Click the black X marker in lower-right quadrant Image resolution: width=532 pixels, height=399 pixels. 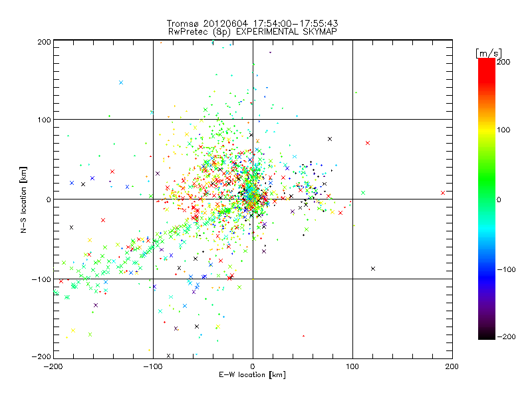click(373, 269)
